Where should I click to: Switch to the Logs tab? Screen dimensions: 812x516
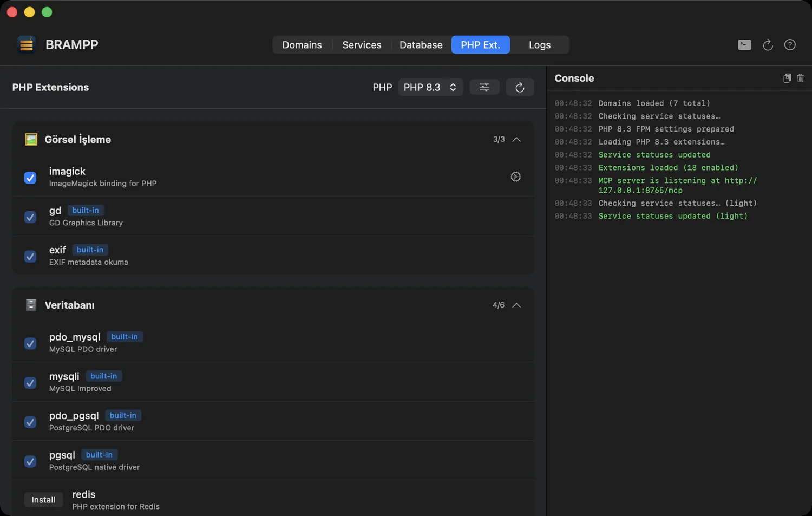coord(540,45)
